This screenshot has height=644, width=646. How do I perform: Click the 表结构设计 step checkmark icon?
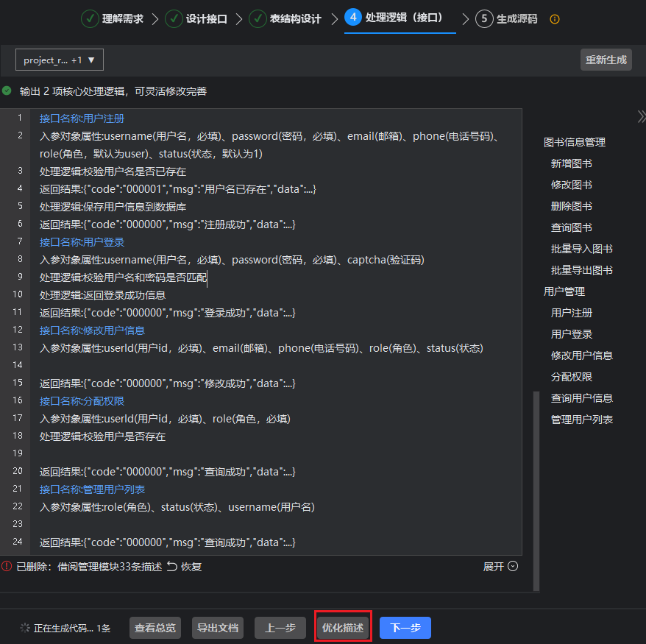258,19
